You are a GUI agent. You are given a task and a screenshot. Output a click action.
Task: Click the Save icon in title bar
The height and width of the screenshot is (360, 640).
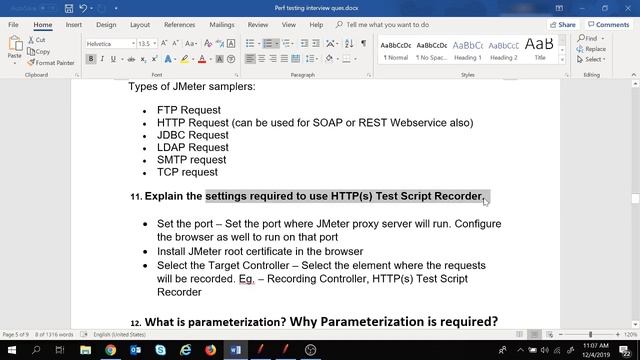(x=69, y=8)
